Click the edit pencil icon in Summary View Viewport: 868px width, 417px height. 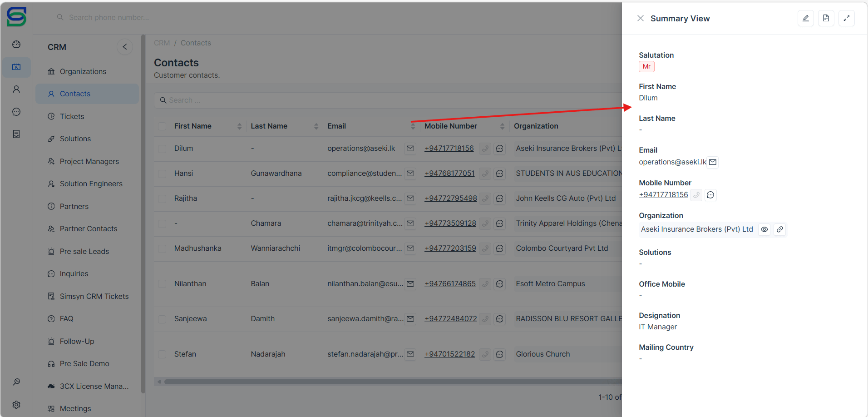pos(805,18)
